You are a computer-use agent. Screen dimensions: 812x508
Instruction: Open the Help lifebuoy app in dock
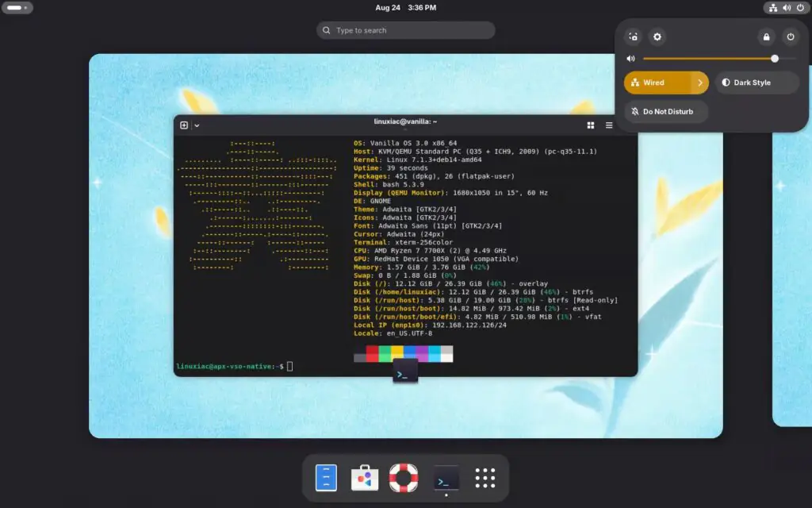click(404, 477)
